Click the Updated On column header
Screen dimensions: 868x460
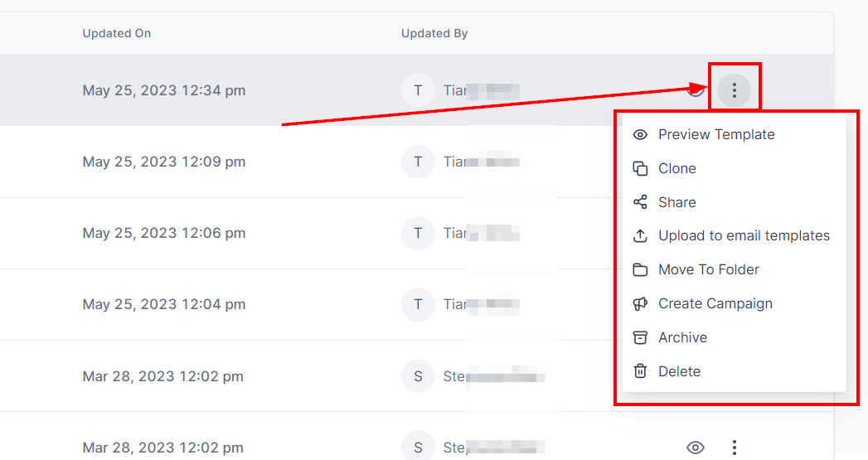coord(117,33)
